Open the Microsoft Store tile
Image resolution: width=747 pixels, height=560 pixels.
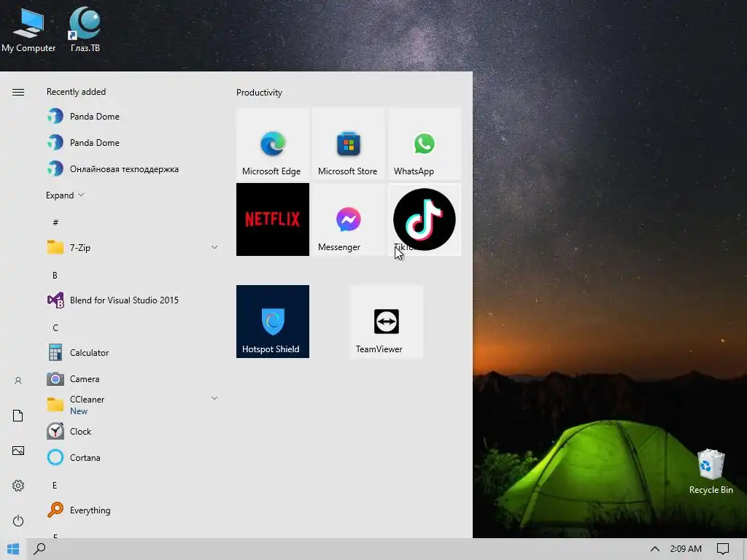pos(348,144)
